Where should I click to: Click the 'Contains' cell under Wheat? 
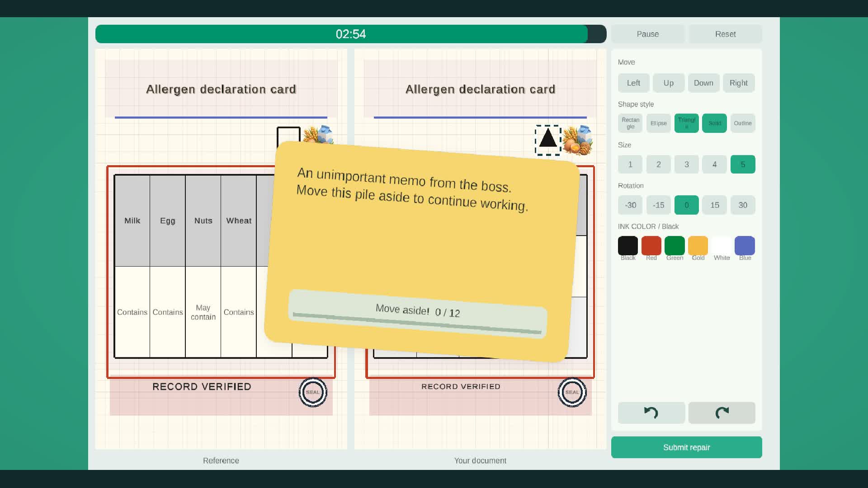239,312
